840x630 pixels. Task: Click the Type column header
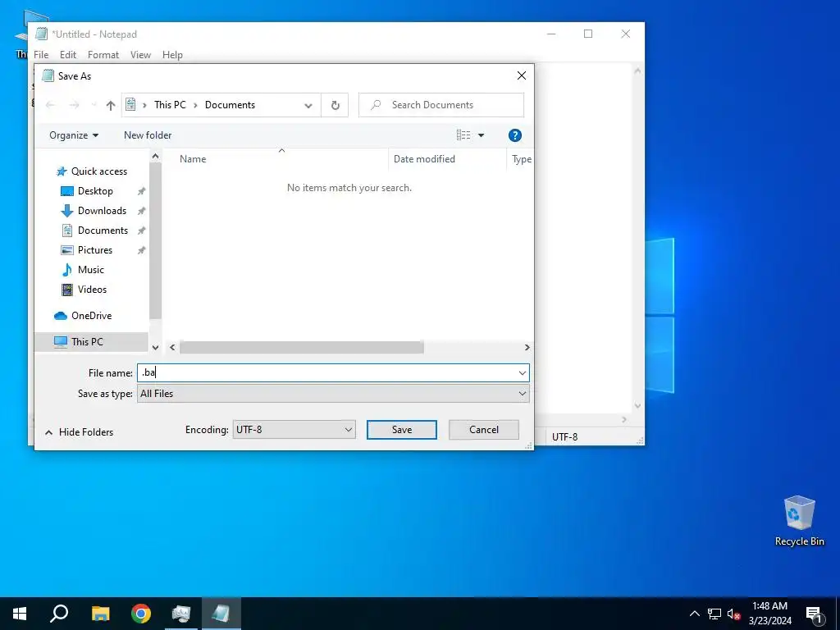[521, 159]
